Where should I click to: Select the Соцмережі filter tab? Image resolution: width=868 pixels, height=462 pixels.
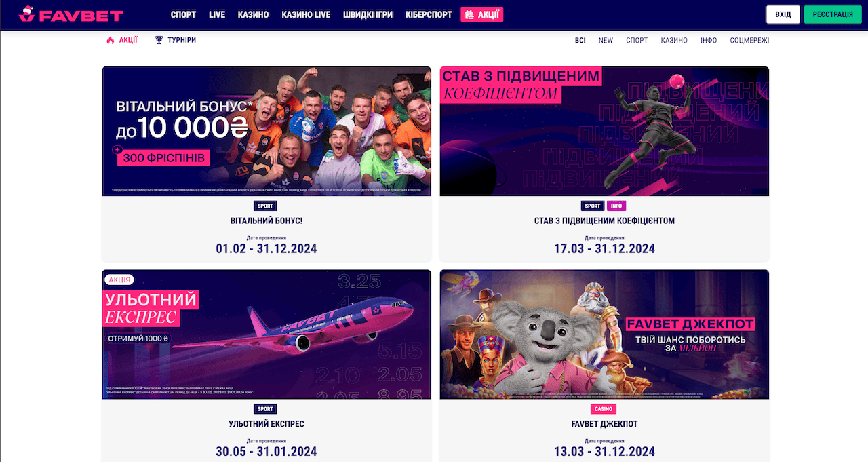click(x=749, y=40)
